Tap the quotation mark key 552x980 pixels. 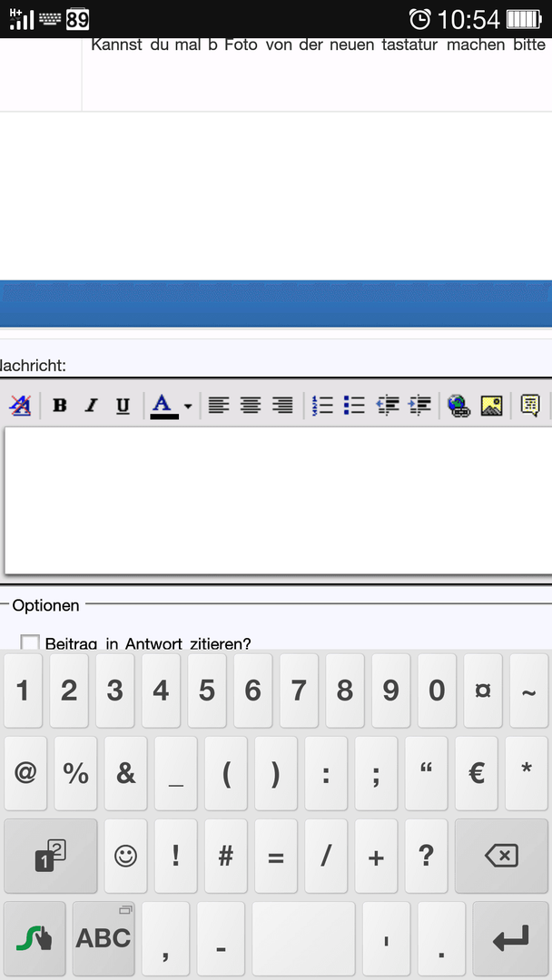[427, 773]
